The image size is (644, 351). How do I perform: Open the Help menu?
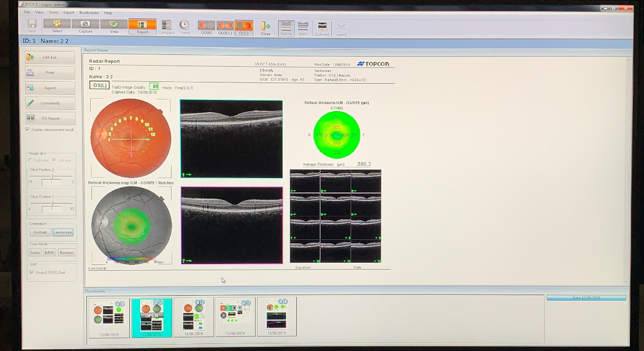(x=108, y=13)
